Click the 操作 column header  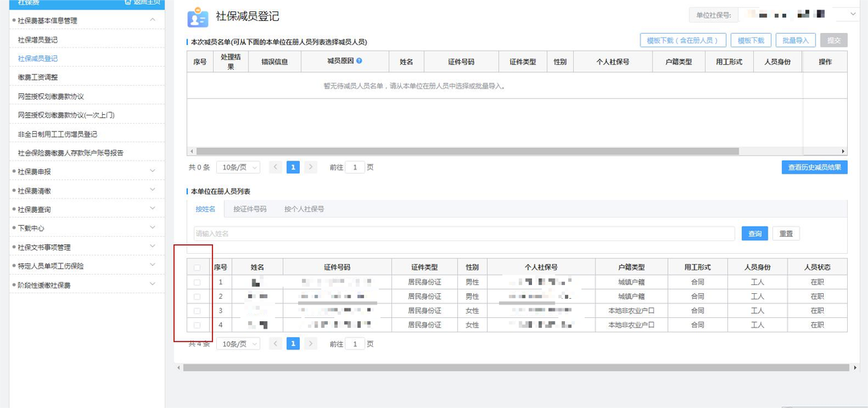click(x=825, y=62)
